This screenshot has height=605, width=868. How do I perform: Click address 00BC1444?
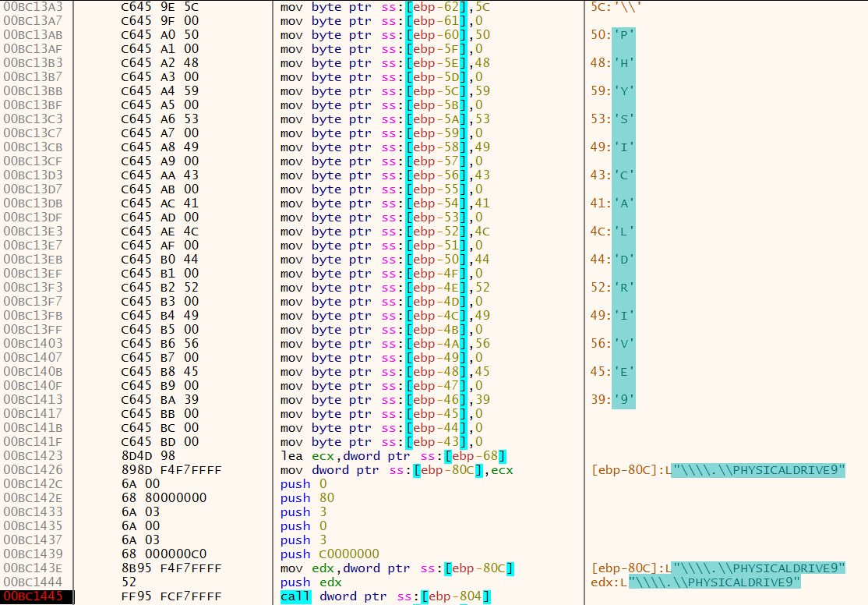(x=34, y=582)
